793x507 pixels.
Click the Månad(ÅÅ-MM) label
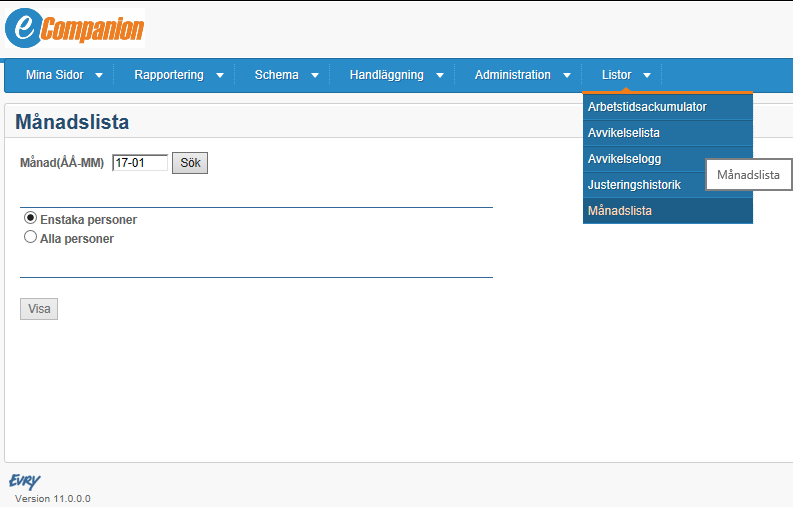[62, 163]
